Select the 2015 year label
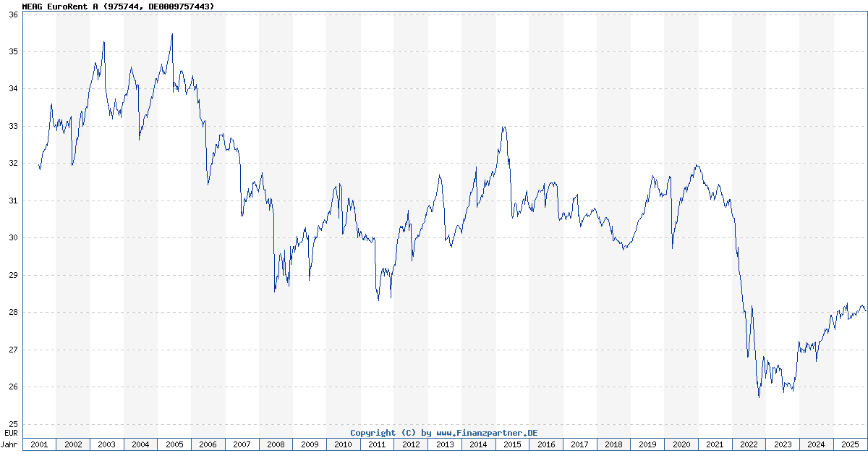This screenshot has width=868, height=456. [512, 444]
